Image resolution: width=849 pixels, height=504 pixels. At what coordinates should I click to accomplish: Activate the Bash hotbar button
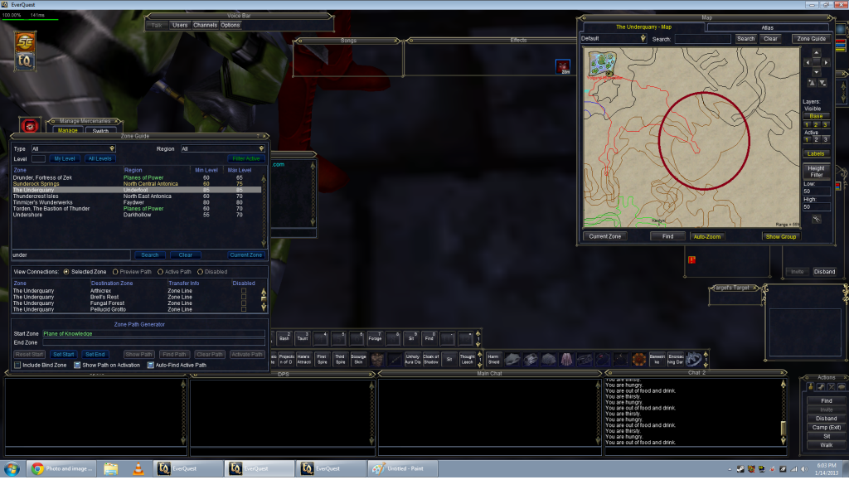(x=284, y=338)
